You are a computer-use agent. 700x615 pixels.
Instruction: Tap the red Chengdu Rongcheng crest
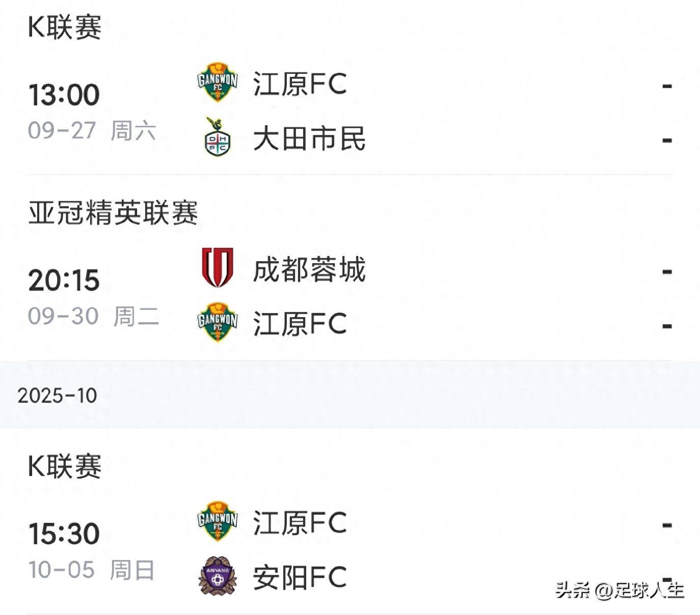[x=218, y=268]
